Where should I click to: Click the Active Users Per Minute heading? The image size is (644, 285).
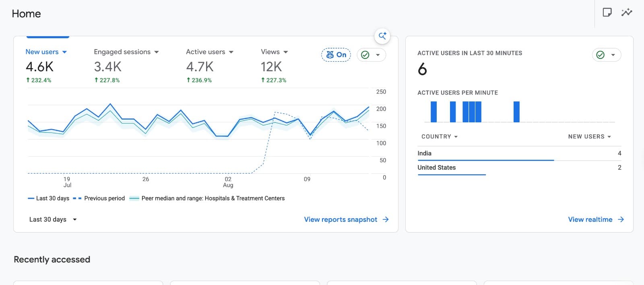point(458,93)
